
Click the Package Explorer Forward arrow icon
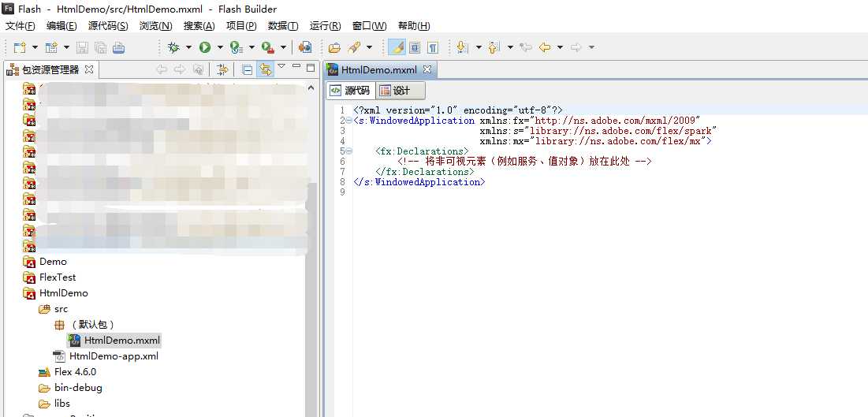tap(180, 69)
